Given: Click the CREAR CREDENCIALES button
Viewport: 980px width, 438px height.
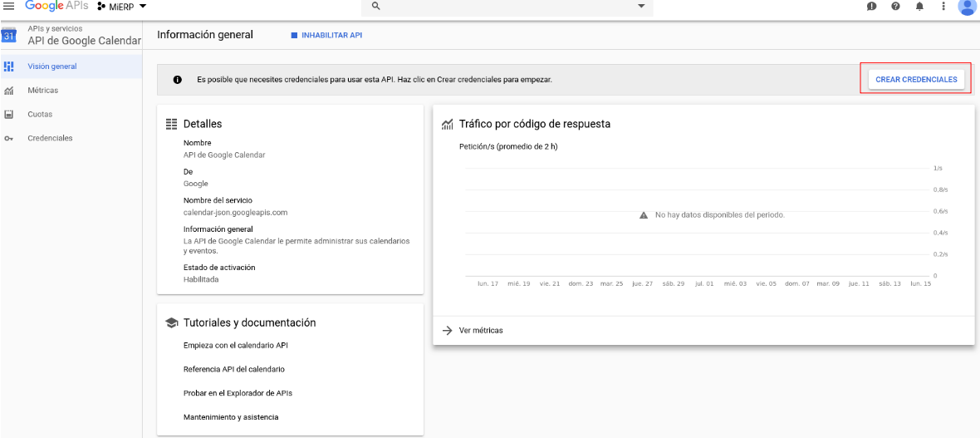Looking at the screenshot, I should [915, 80].
